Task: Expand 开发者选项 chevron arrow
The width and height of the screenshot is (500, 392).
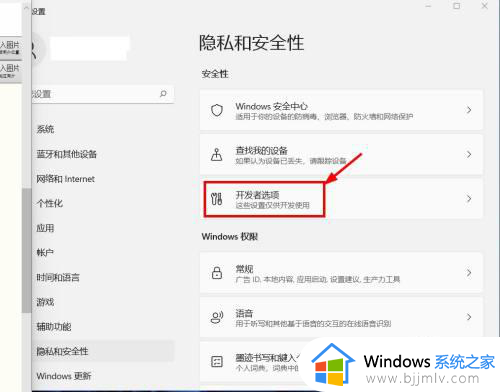Action: click(469, 199)
